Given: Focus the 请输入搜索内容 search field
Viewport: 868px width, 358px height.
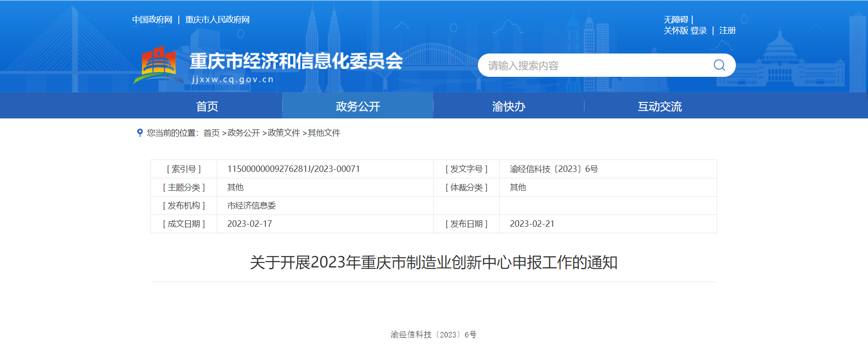Looking at the screenshot, I should coord(595,65).
